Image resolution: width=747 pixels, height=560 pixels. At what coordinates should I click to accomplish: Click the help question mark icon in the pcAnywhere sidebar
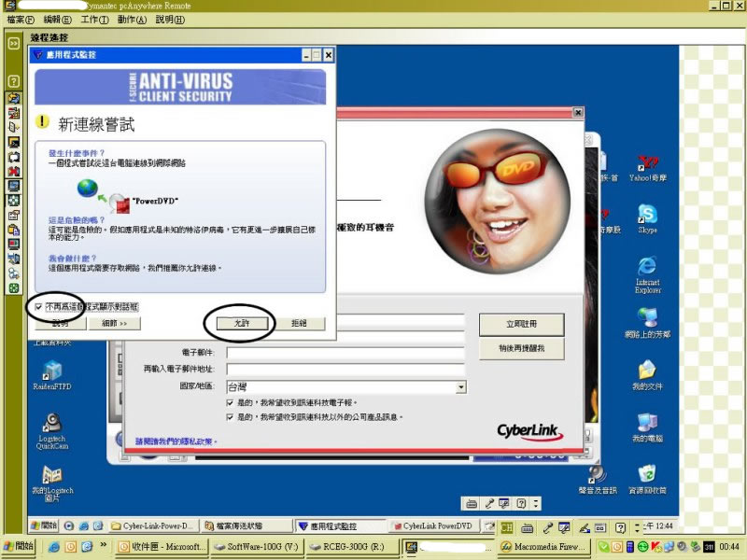[14, 81]
